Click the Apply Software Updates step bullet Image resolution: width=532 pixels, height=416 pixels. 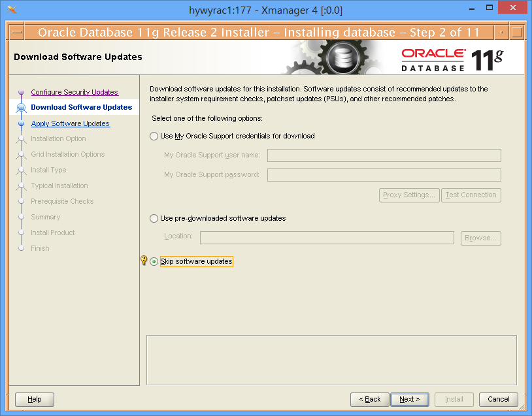point(22,123)
